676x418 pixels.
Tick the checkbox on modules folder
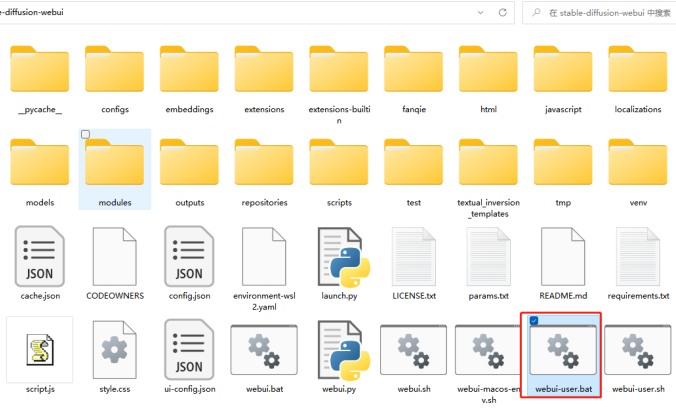point(85,134)
